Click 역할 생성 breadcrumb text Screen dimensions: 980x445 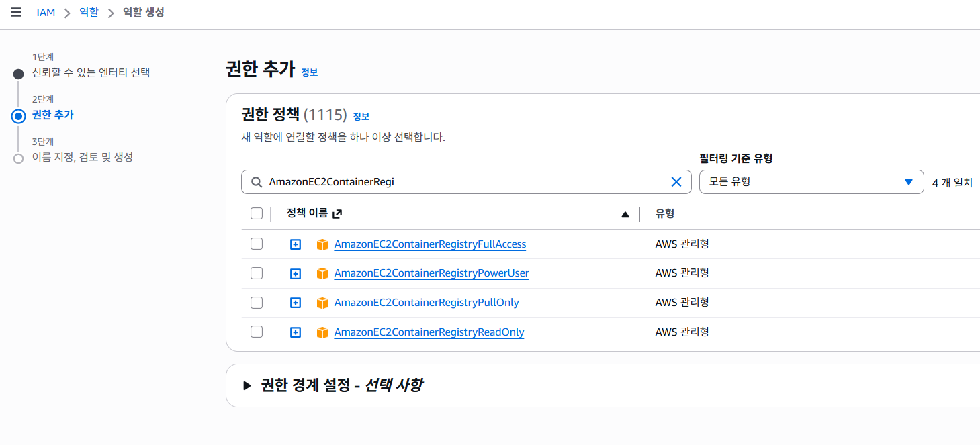pos(144,13)
